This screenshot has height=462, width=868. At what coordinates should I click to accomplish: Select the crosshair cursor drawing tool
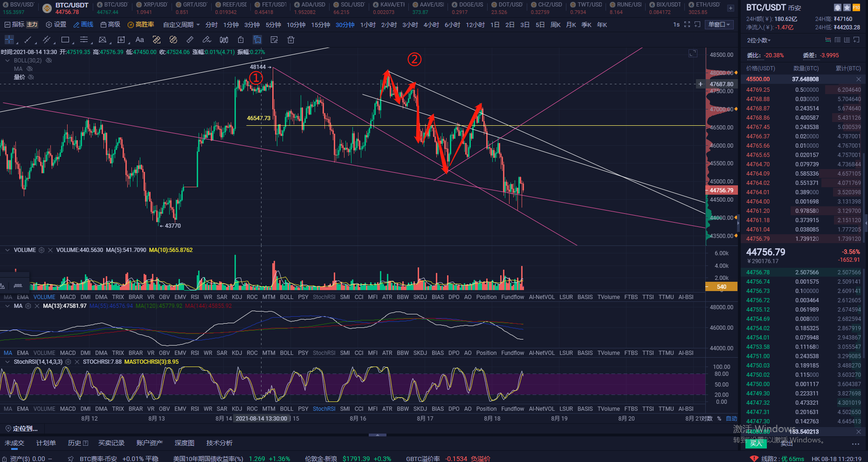9,40
